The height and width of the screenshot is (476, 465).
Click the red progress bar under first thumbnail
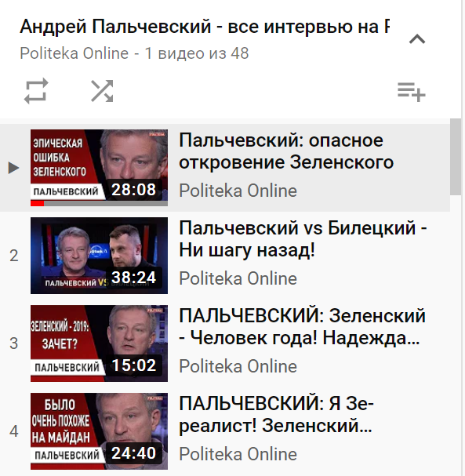coord(38,203)
